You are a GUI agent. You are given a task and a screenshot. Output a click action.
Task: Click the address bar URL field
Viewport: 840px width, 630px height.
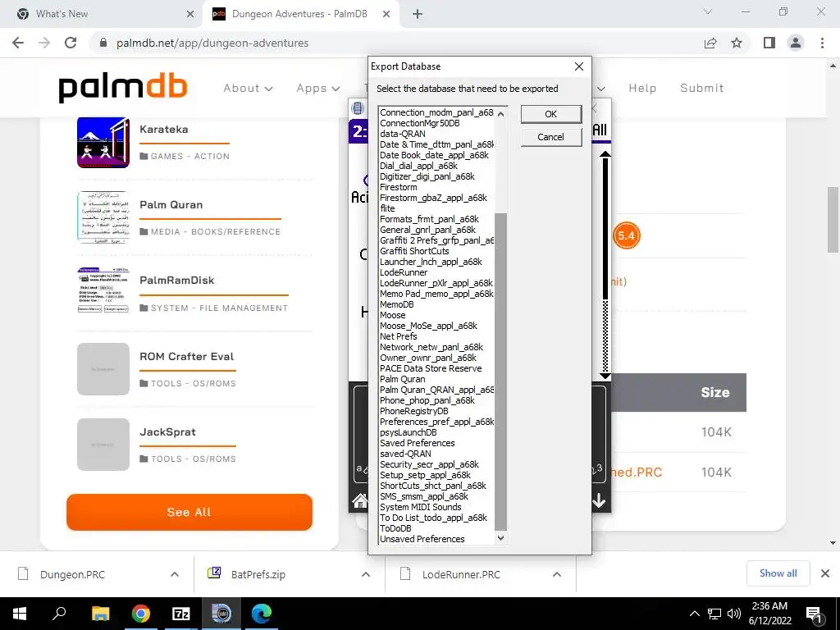(x=396, y=43)
